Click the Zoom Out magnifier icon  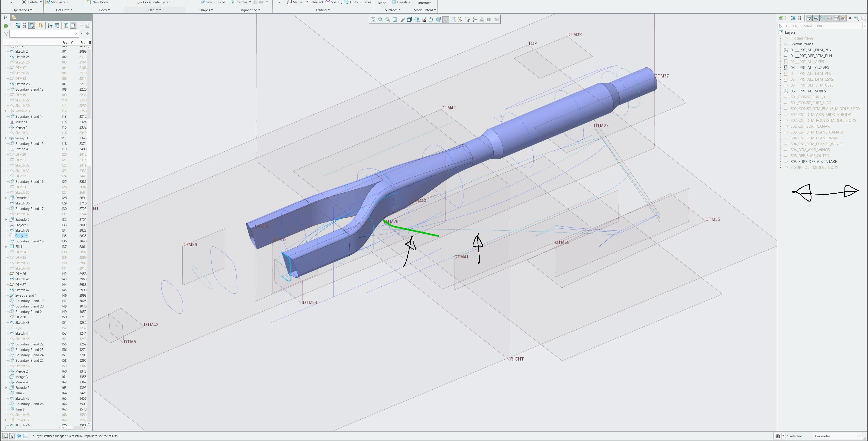388,19
